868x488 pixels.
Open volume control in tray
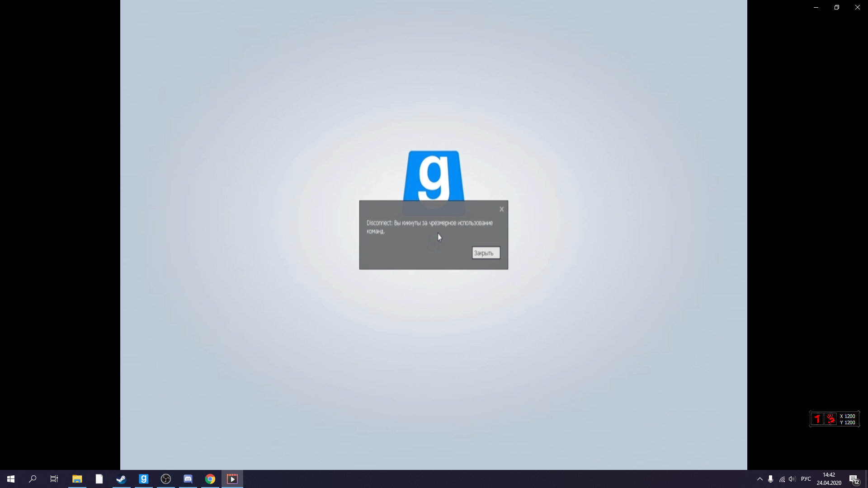[792, 479]
